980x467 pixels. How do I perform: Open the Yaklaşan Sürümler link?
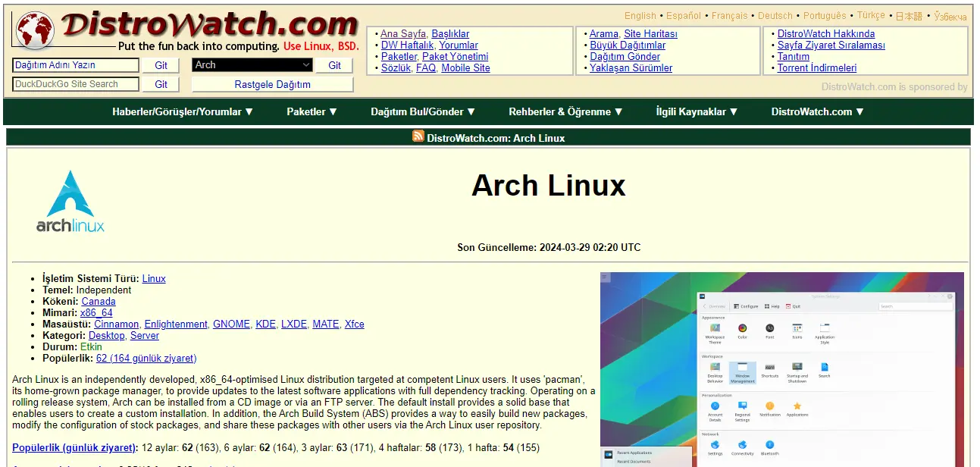pos(631,68)
